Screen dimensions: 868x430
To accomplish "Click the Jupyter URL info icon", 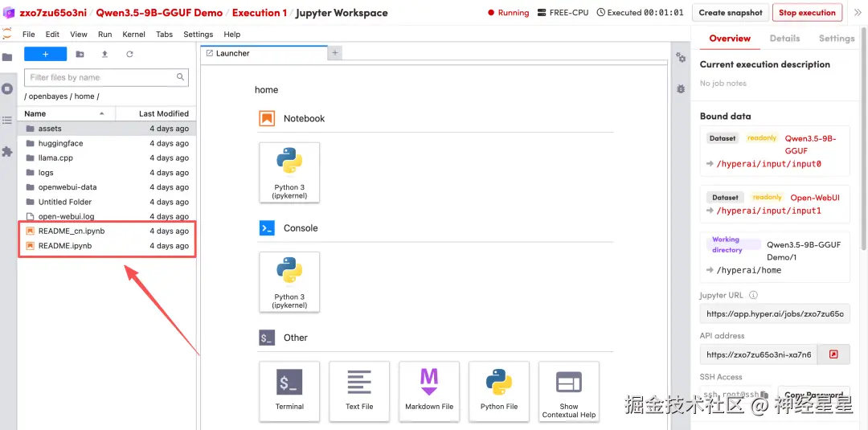I will click(x=753, y=296).
